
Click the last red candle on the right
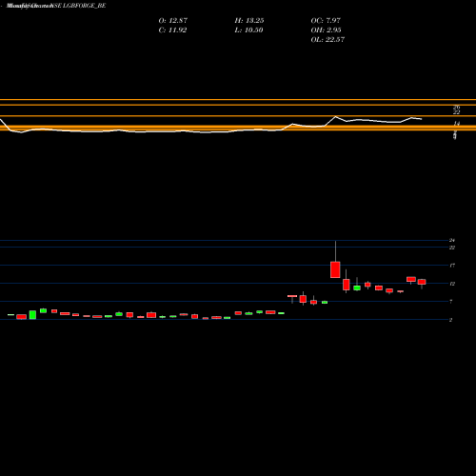(422, 282)
